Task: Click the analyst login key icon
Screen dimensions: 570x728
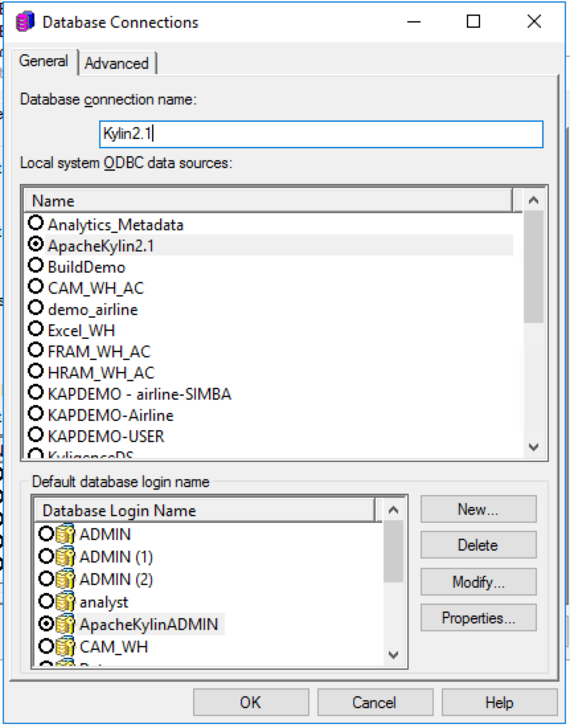Action: [x=66, y=602]
